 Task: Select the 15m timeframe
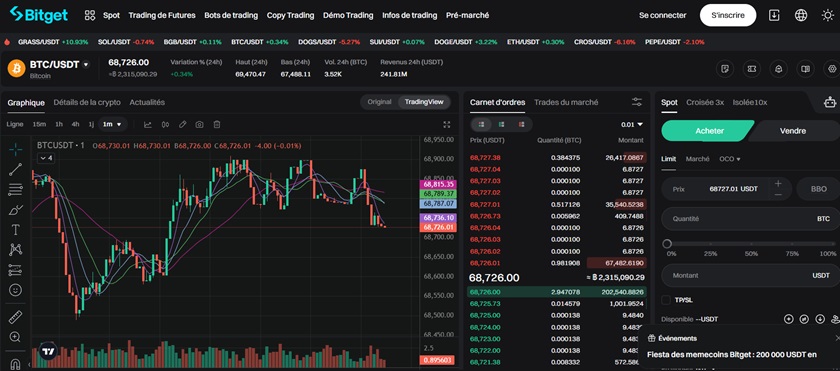coord(39,124)
